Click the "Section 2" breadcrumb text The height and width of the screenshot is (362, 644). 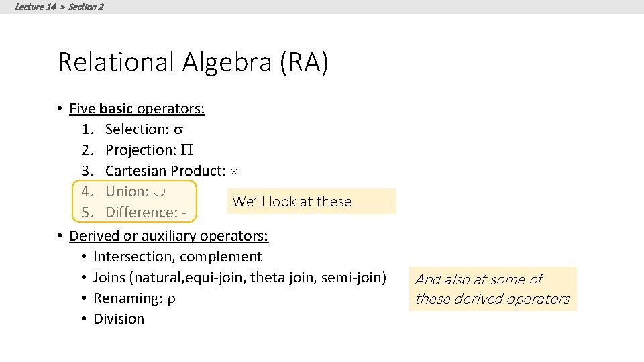86,7
